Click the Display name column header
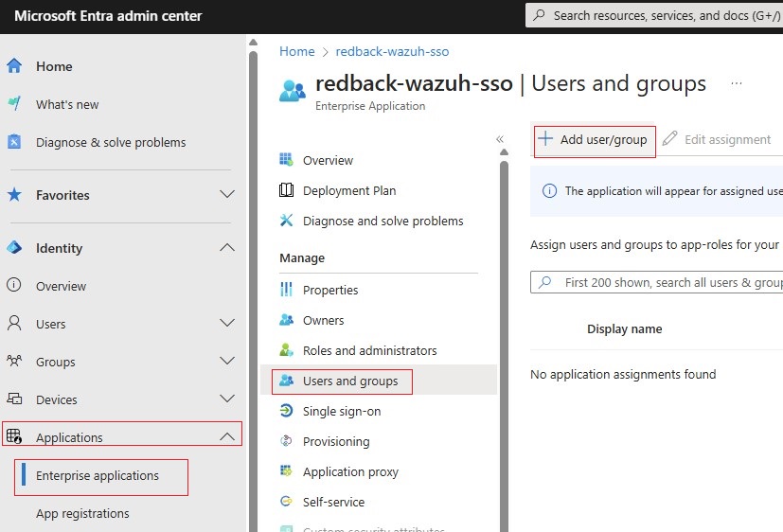 tap(624, 328)
